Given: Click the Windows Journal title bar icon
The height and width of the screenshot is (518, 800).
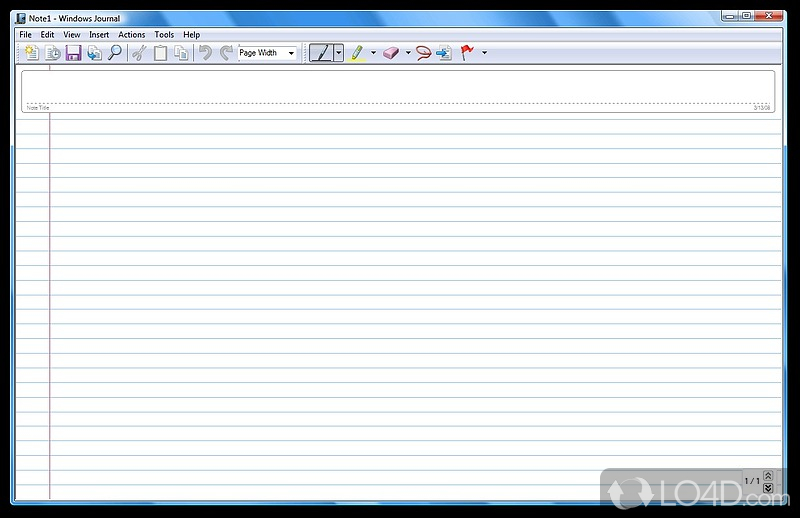Looking at the screenshot, I should (x=20, y=18).
